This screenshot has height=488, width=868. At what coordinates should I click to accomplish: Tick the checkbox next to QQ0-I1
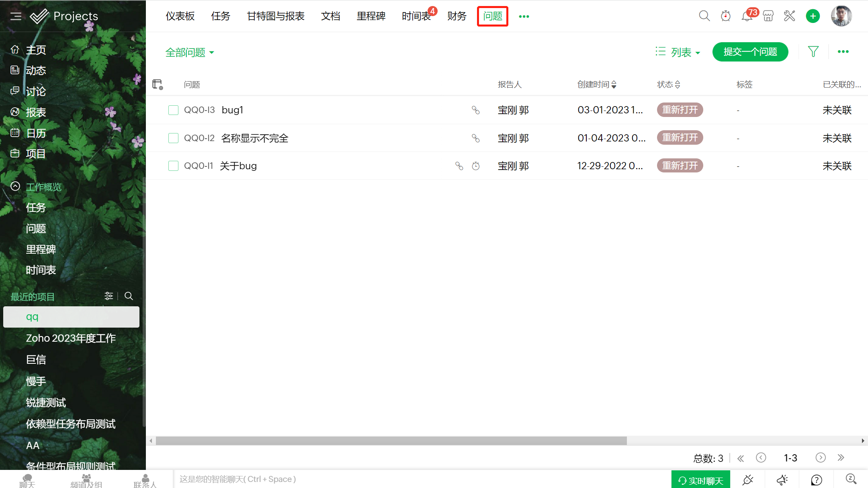pyautogui.click(x=173, y=166)
